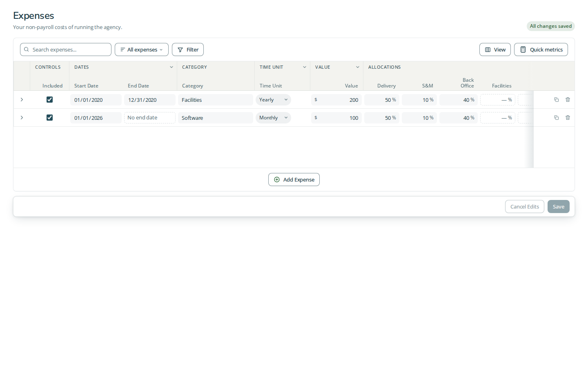Edit Back Office 40% for Facilities row
The image size is (588, 368).
point(459,100)
